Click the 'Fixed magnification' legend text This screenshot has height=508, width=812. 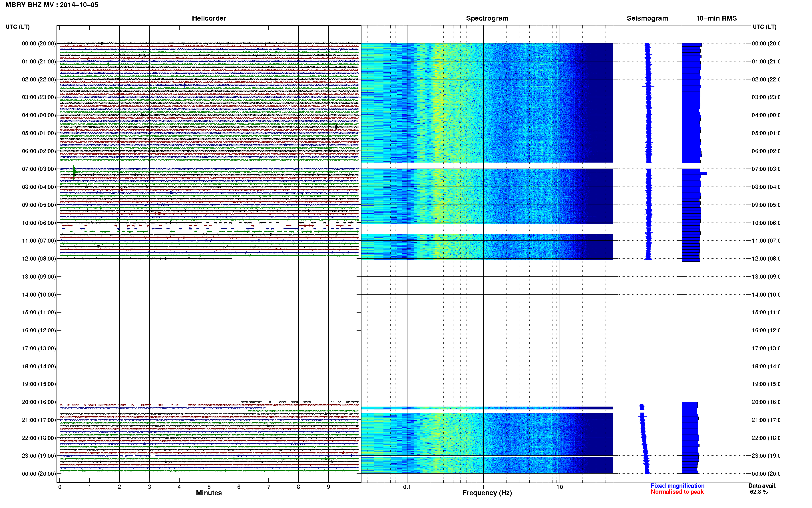pos(678,486)
